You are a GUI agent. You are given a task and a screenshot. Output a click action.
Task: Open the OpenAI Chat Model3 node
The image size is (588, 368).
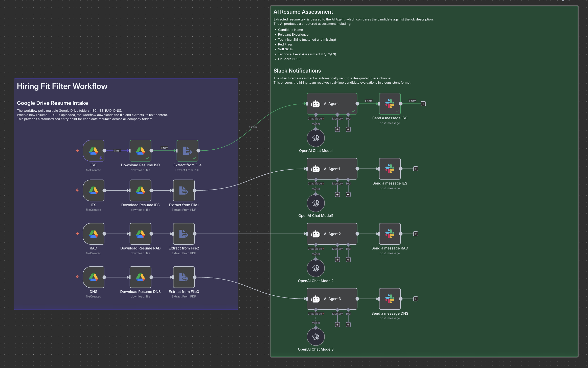[316, 337]
